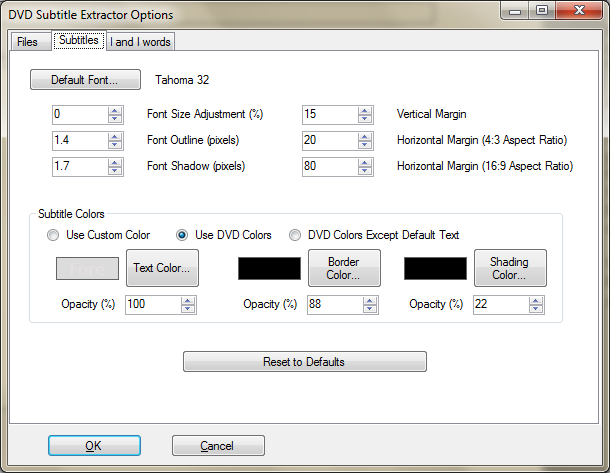Edit the Vertical Margin value 15

click(330, 115)
